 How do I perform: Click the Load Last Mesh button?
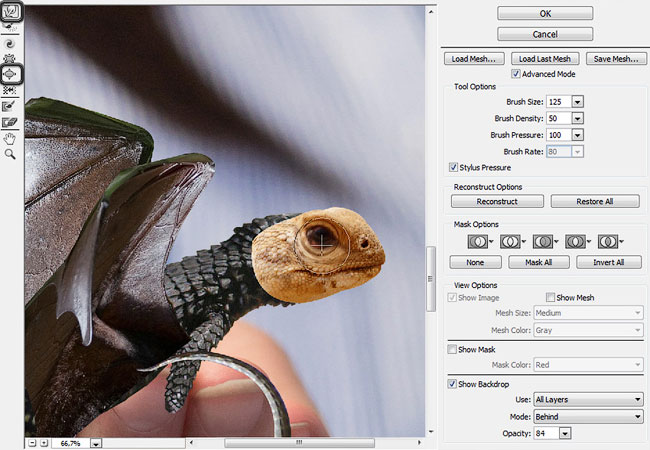click(545, 59)
